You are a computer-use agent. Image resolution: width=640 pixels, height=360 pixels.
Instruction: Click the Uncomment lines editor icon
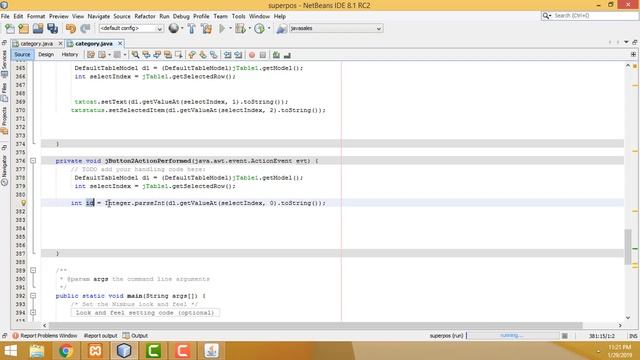pos(287,55)
